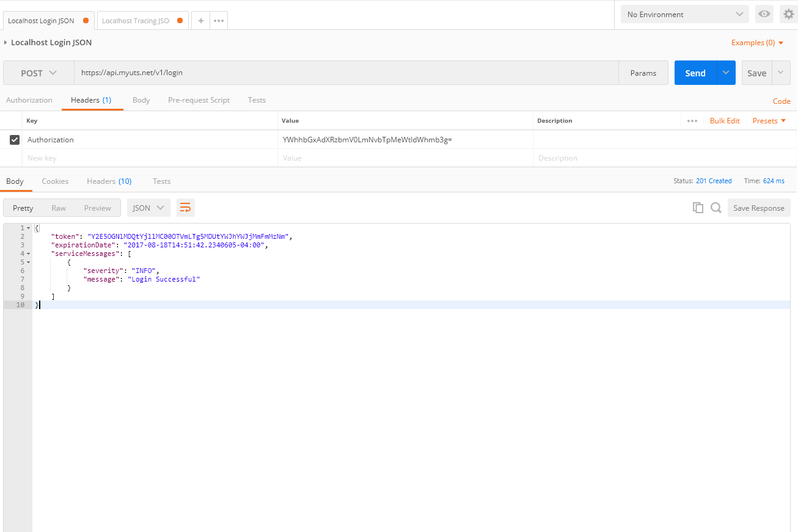
Task: Switch to the Localhost Tracing JSO tab
Action: pos(136,20)
